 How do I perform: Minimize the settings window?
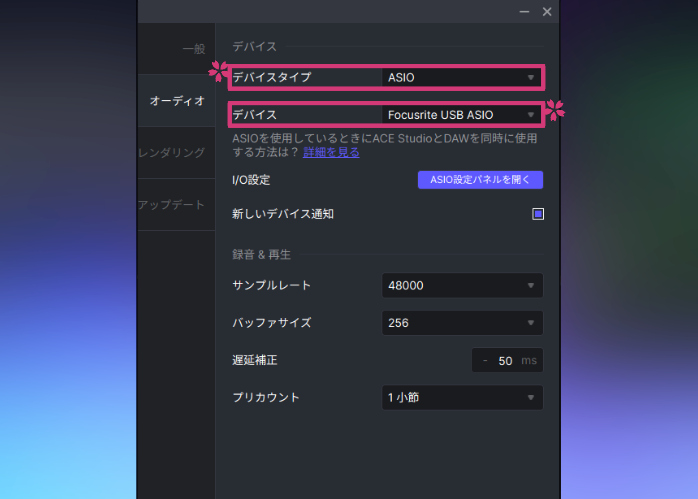click(524, 11)
